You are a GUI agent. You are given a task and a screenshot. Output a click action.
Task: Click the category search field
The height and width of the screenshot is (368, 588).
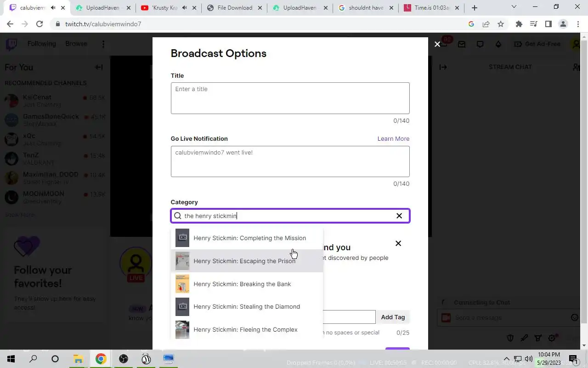click(290, 216)
